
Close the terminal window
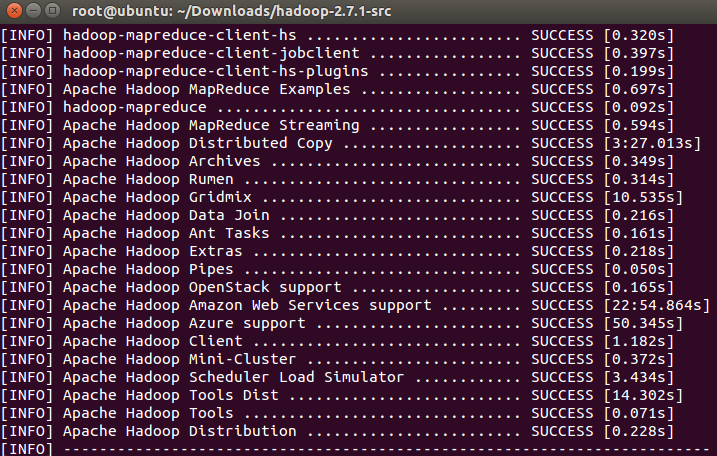[13, 12]
